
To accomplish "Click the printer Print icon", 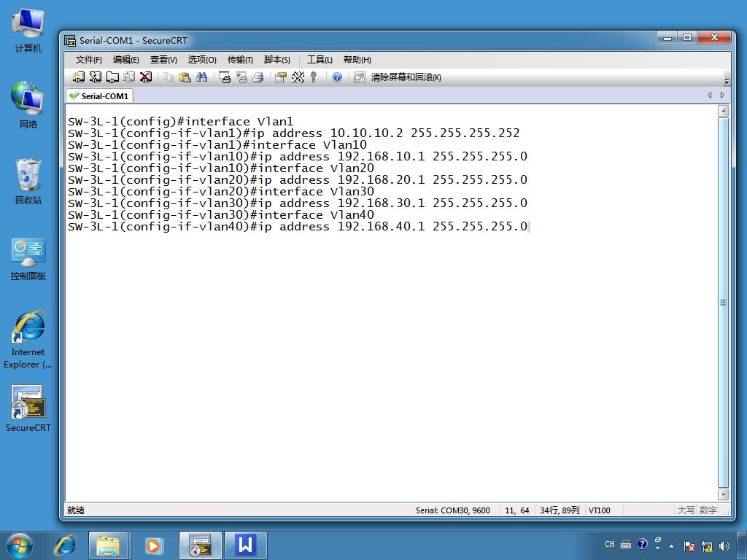I will [258, 77].
